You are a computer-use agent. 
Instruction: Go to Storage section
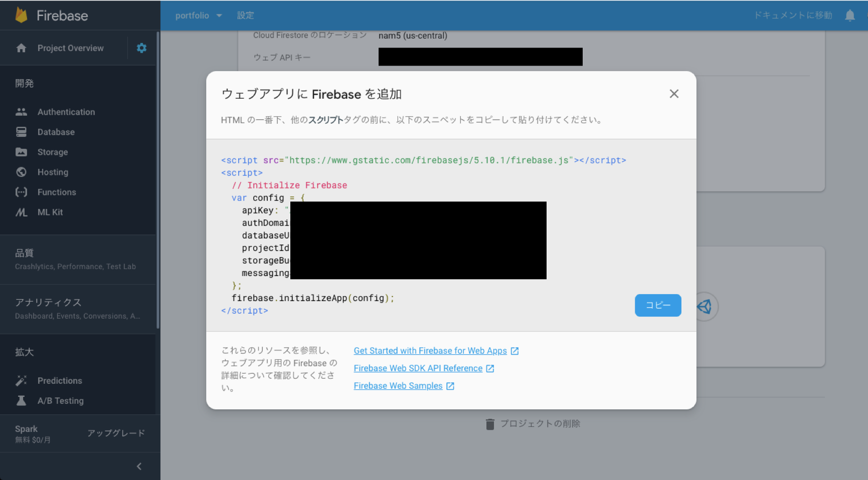pos(53,152)
